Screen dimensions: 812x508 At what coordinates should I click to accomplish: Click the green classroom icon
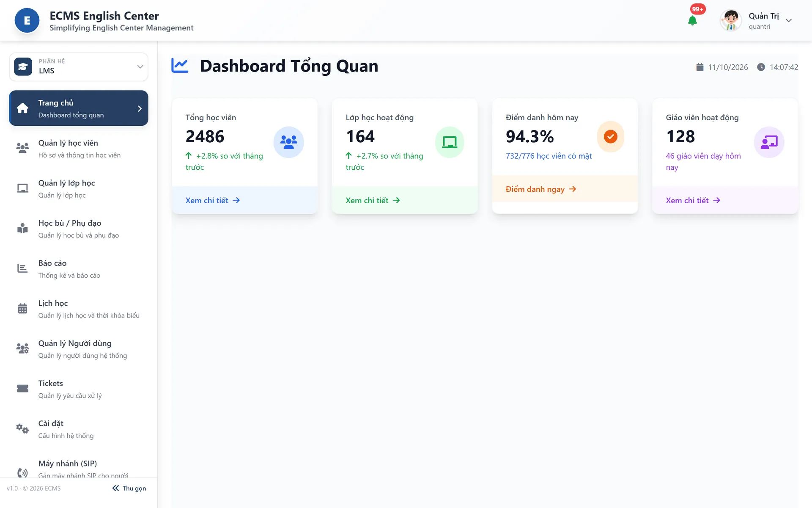(x=450, y=142)
